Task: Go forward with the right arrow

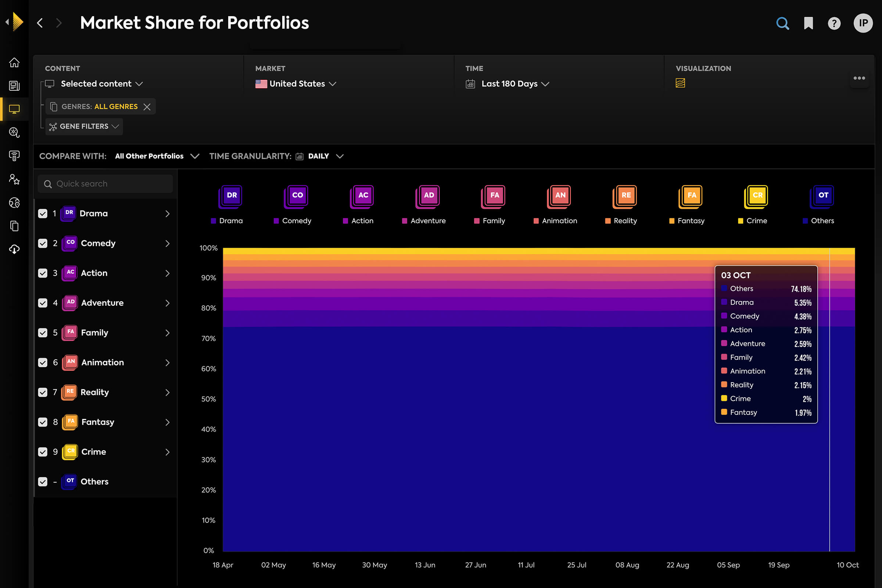Action: pos(58,23)
